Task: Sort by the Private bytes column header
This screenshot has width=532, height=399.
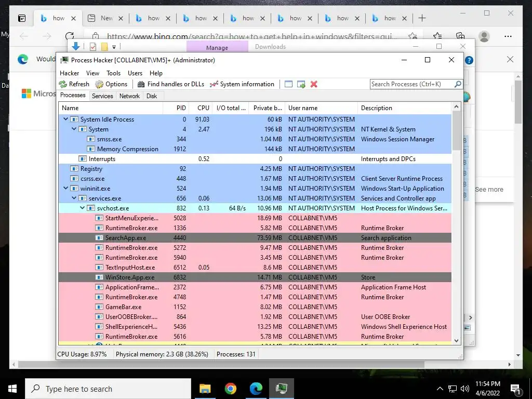Action: 268,108
